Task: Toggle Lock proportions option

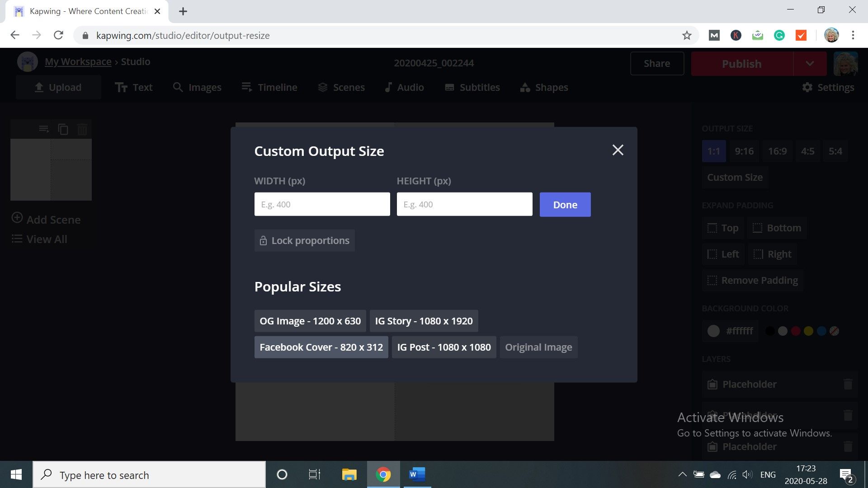Action: (x=304, y=240)
